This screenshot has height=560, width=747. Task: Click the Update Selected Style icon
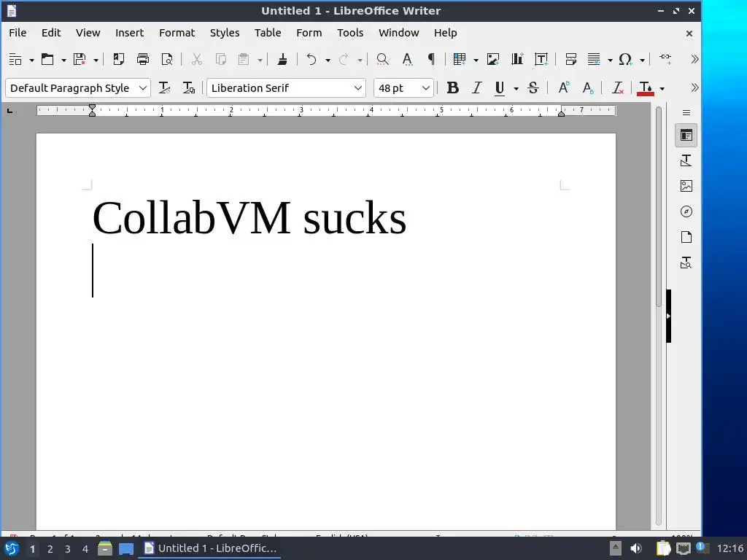click(x=164, y=87)
